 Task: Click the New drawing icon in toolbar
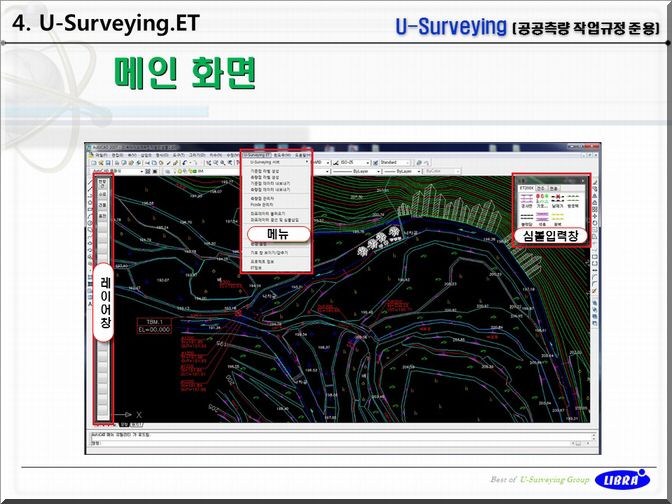94,163
